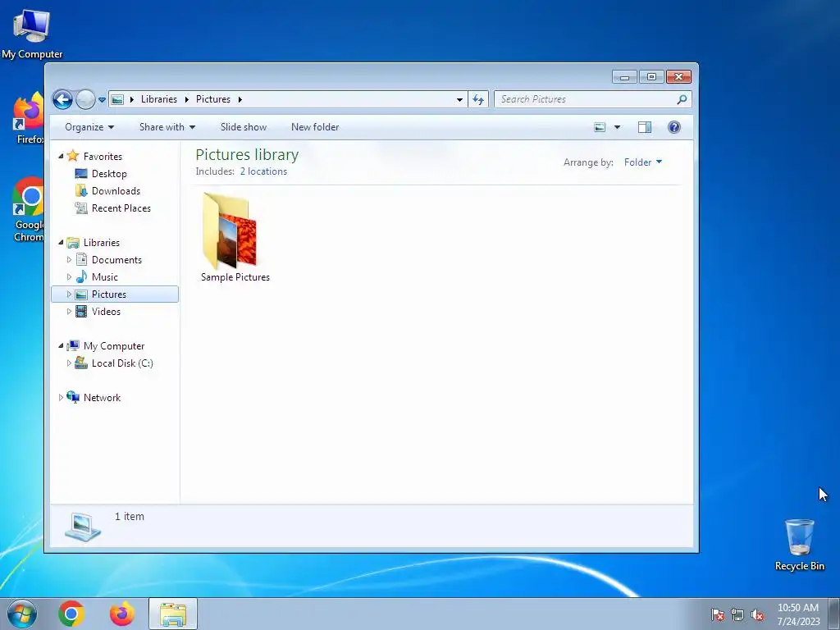Click the Libraries breadcrumb in the address bar
The image size is (840, 630).
pos(158,99)
